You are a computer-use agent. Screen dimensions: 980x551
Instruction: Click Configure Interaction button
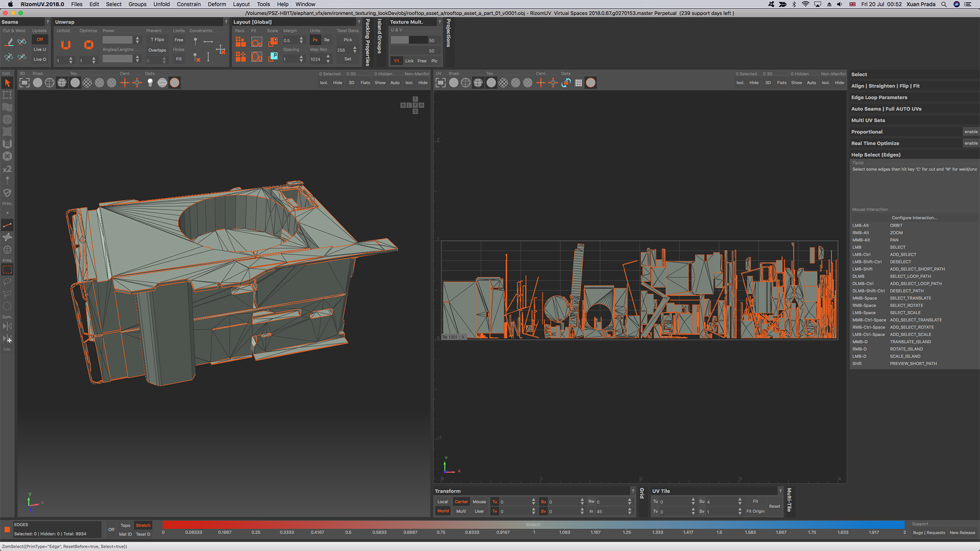coord(914,218)
